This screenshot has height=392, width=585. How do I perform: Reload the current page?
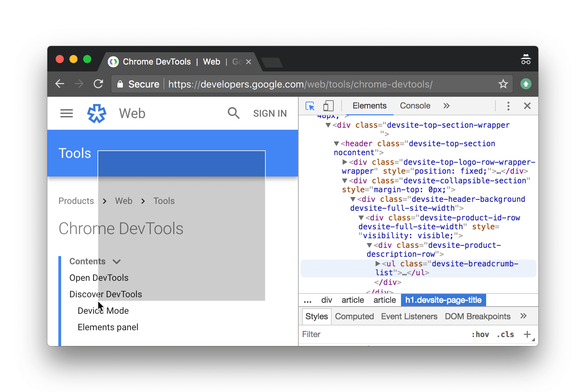coord(99,84)
